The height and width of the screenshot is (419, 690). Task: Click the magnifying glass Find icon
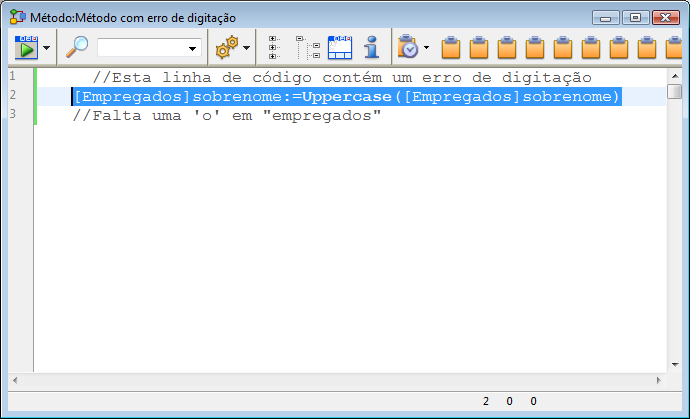pos(77,47)
